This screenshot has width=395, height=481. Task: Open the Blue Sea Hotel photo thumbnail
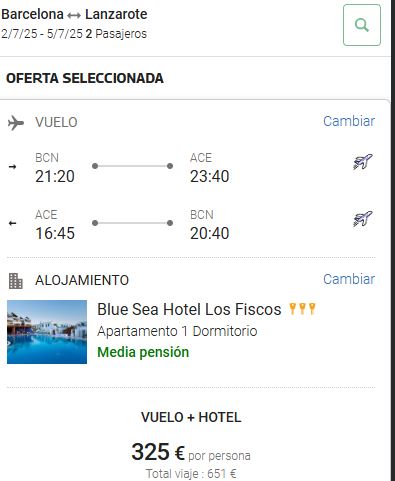tap(47, 332)
